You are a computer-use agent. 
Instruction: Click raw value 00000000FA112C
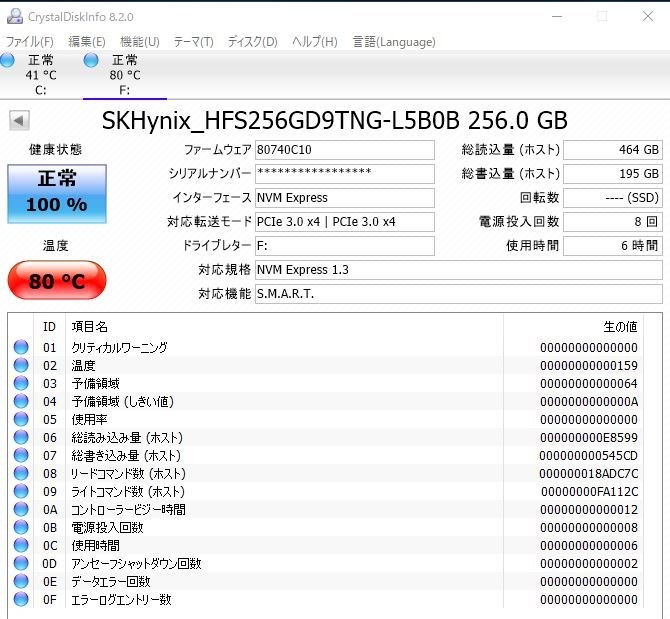(589, 492)
